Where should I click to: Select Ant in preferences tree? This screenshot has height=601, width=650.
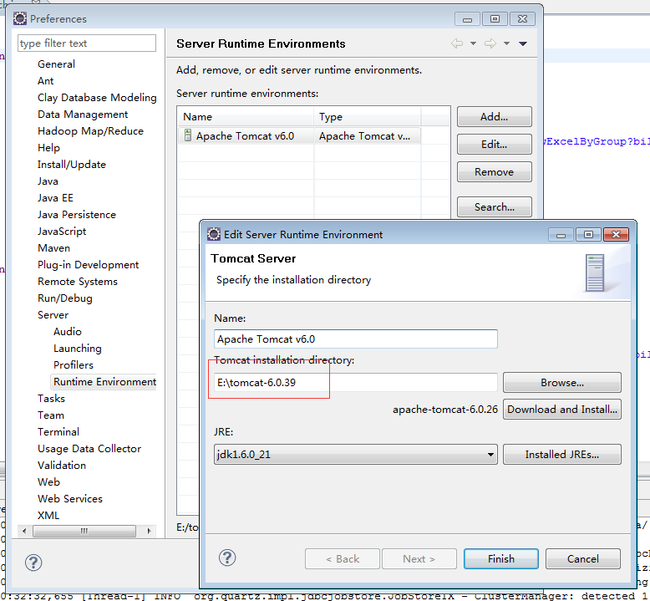[x=46, y=81]
